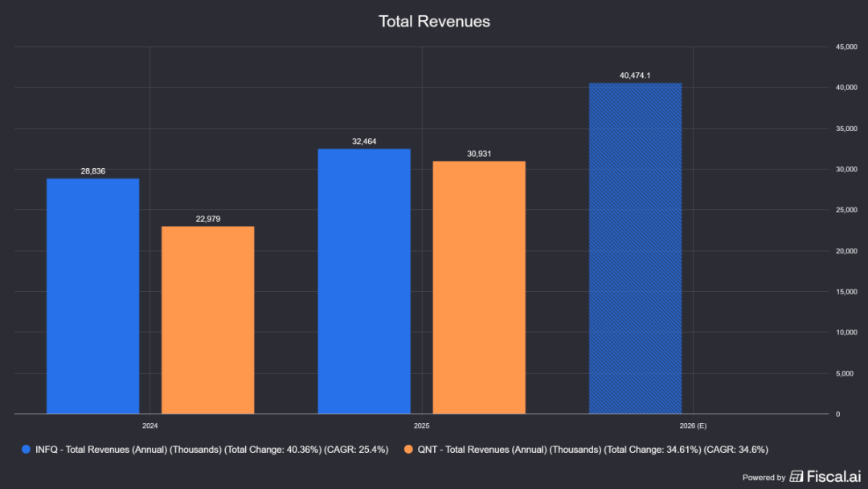Click the orange QNT legend dot
Viewport: 868px width, 489px height.
pyautogui.click(x=408, y=449)
